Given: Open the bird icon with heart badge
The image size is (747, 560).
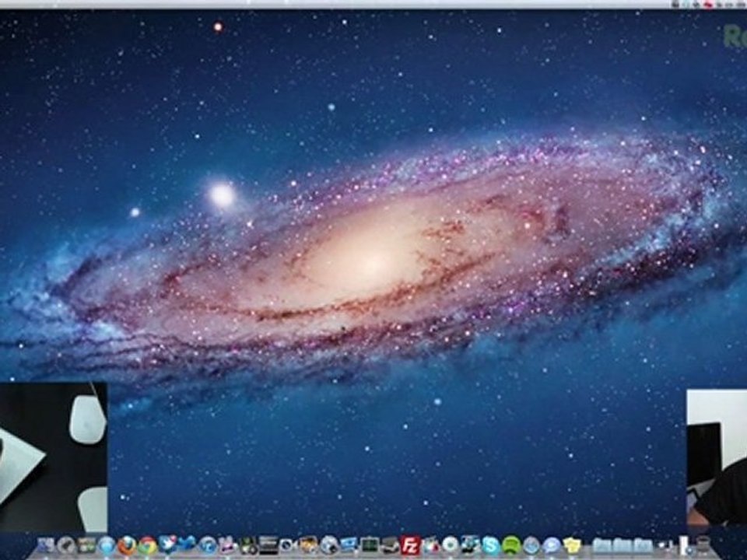Looking at the screenshot, I should (168, 544).
